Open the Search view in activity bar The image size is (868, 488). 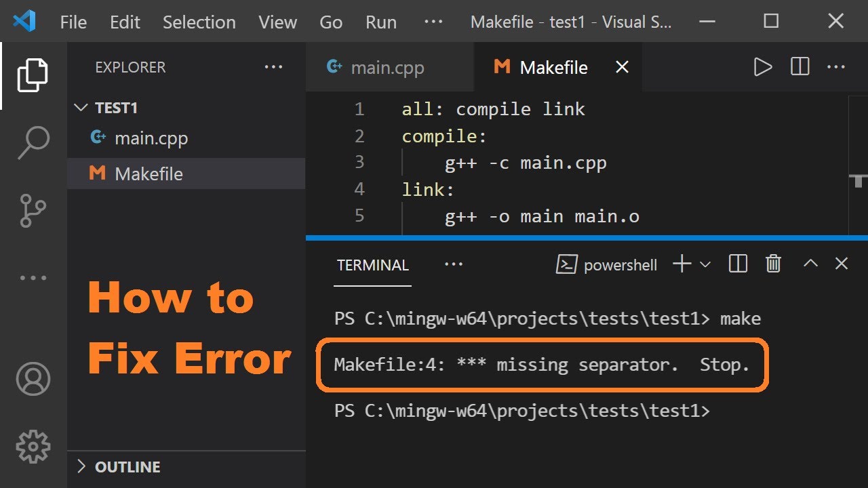(x=33, y=143)
